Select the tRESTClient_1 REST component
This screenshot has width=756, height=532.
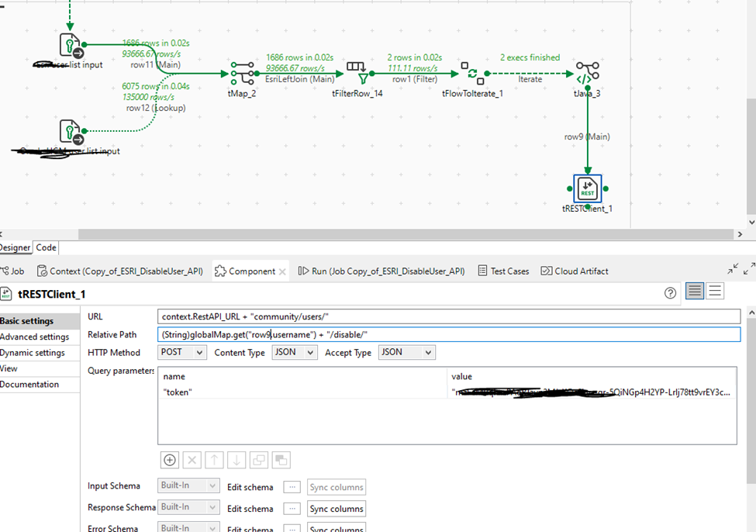click(587, 188)
